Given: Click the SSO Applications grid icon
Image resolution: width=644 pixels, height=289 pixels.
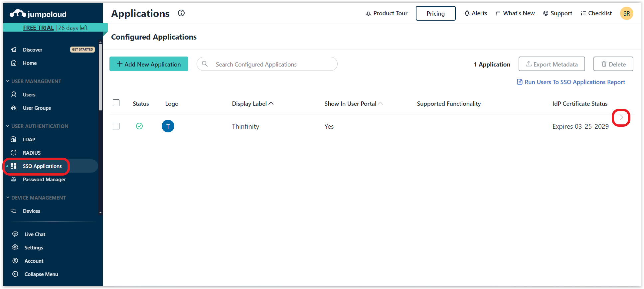Looking at the screenshot, I should click(14, 166).
